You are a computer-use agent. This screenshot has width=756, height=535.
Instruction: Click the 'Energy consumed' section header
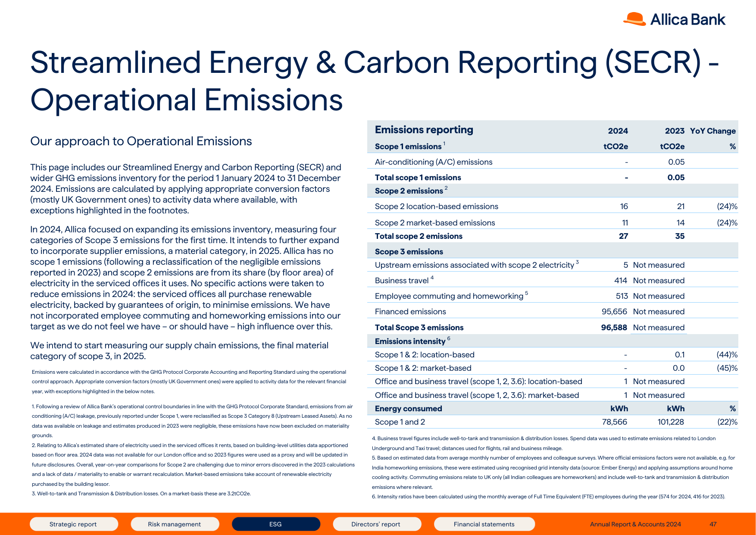409,409
